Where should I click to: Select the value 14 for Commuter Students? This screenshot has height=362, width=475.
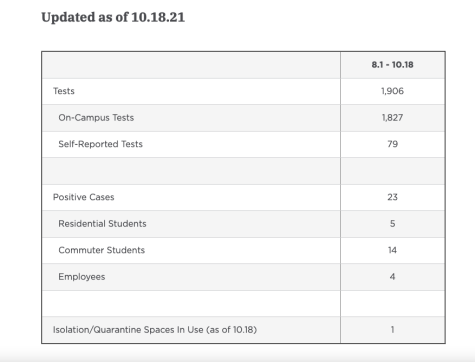[392, 250]
